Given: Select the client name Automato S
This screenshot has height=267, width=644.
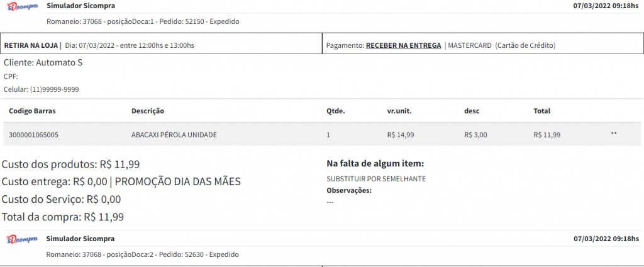Looking at the screenshot, I should pos(43,62).
